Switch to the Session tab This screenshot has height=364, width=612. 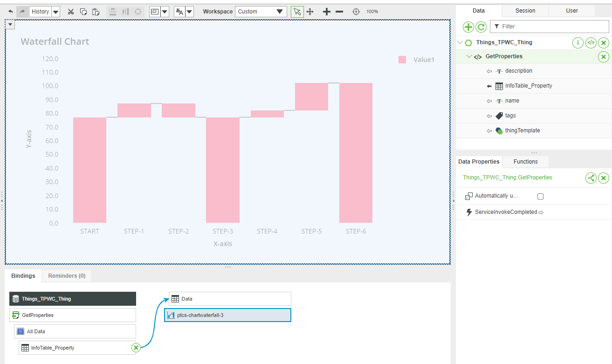tap(525, 10)
